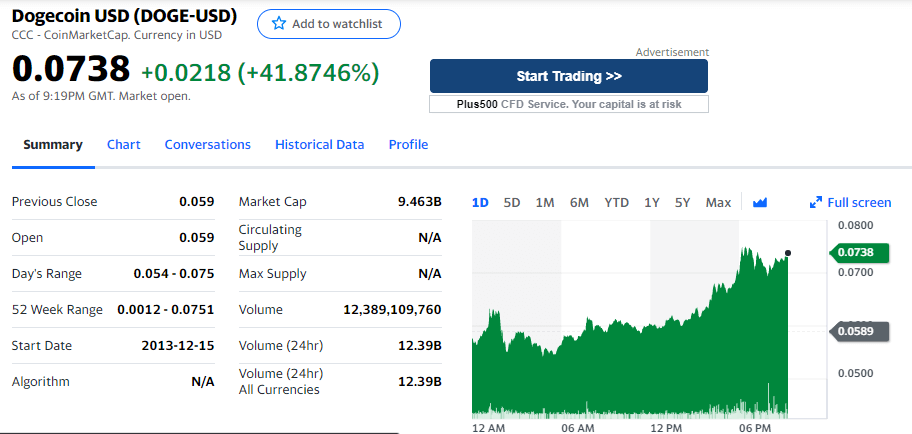Click the gray 0.0589 previous close tag
The width and height of the screenshot is (912, 434).
(x=859, y=331)
